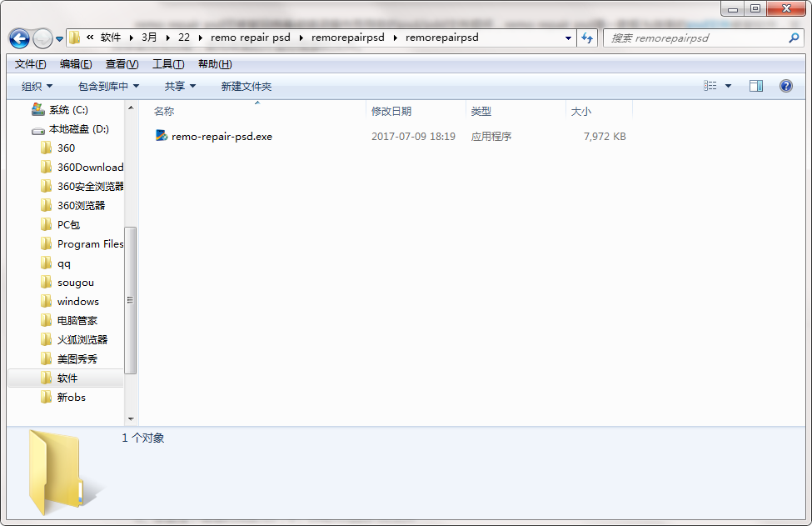This screenshot has height=526, width=812.
Task: Click the search magnifier icon
Action: pos(794,38)
